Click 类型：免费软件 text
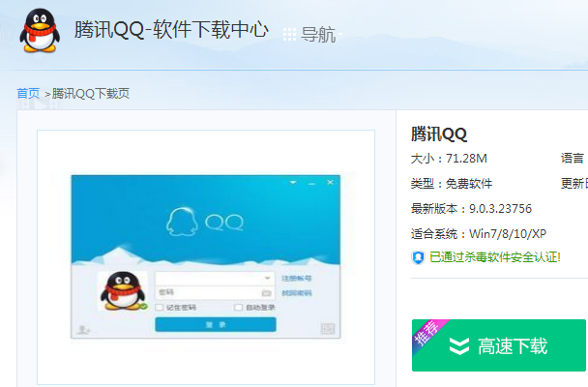Screen dimensions: 588x387 452,184
